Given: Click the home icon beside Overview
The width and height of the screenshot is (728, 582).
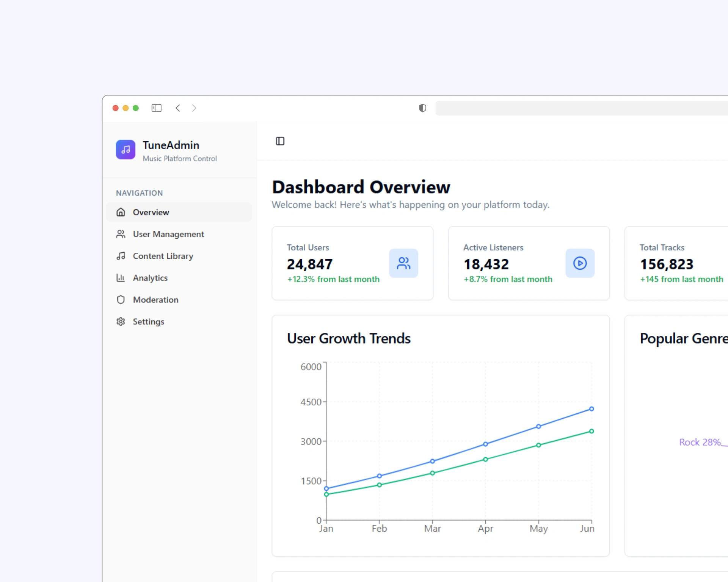Looking at the screenshot, I should 121,212.
